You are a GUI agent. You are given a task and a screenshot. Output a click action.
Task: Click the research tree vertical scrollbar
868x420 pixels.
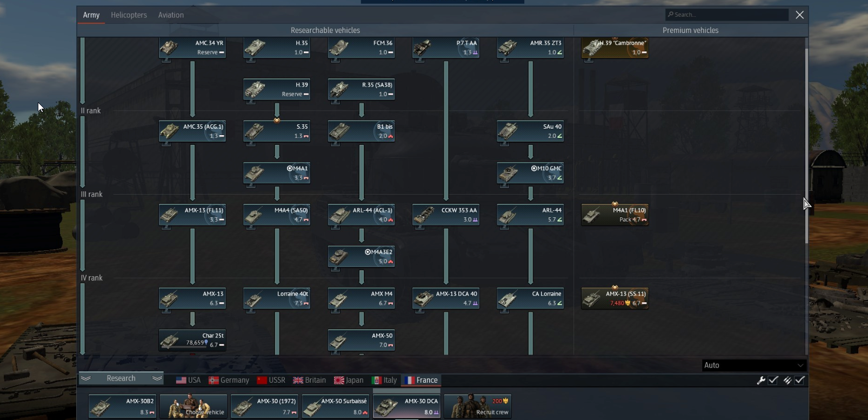coord(806,146)
